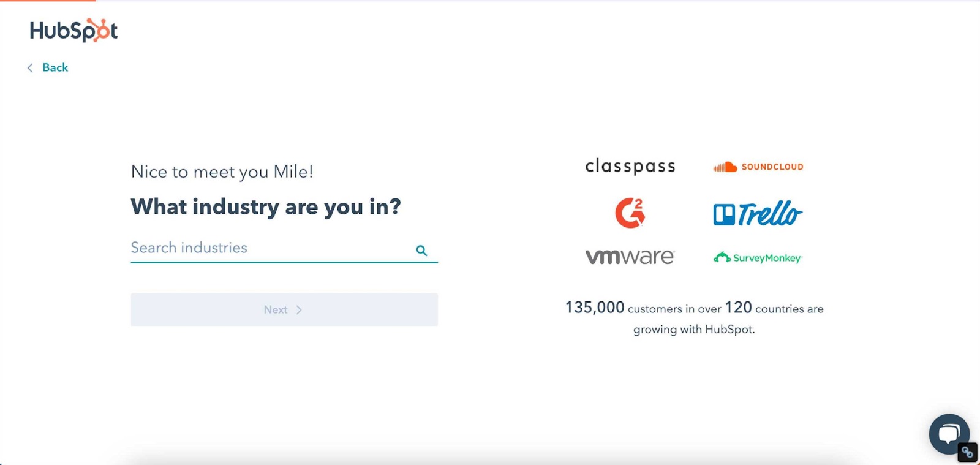This screenshot has height=465, width=980.
Task: Focus the Search industries field
Action: pos(269,248)
